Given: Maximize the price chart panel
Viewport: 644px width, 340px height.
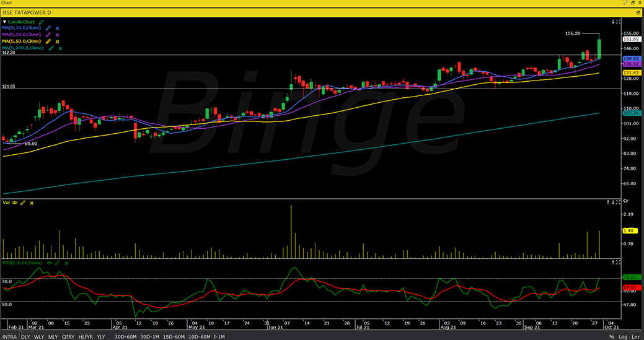Looking at the screenshot, I should tap(618, 21).
